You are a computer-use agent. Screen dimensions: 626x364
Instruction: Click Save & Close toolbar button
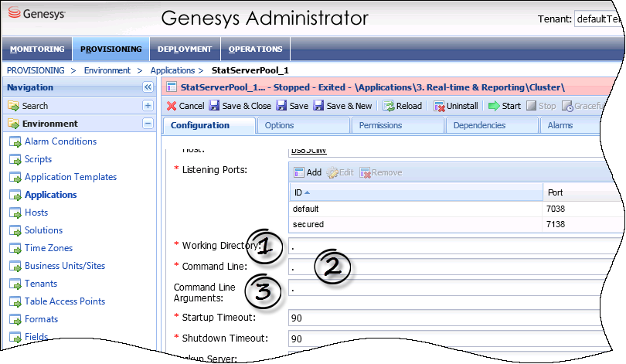pyautogui.click(x=240, y=106)
